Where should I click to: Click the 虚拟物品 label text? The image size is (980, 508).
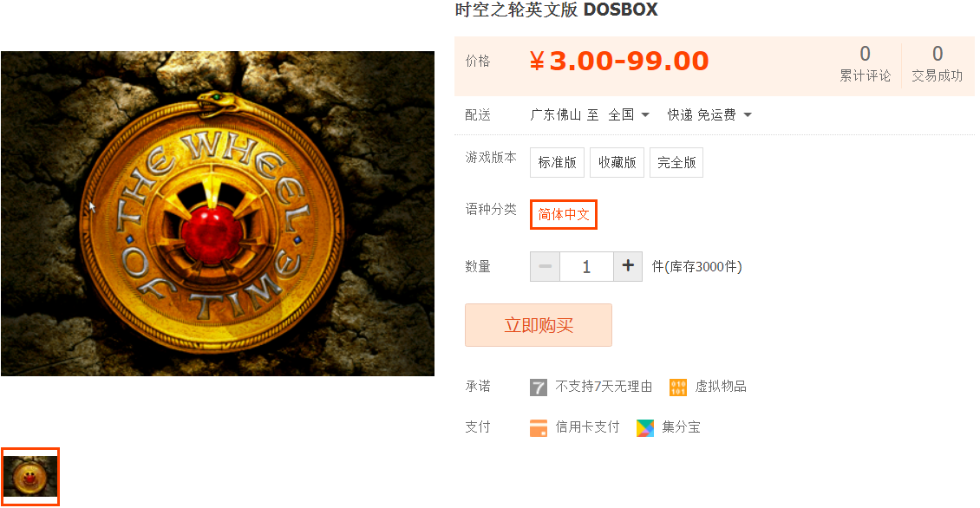(x=721, y=387)
